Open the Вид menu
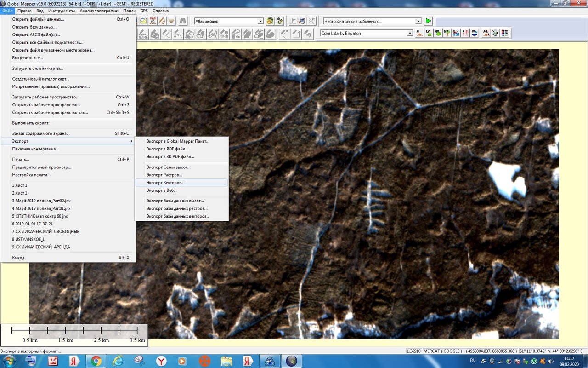588x368 pixels. click(40, 11)
